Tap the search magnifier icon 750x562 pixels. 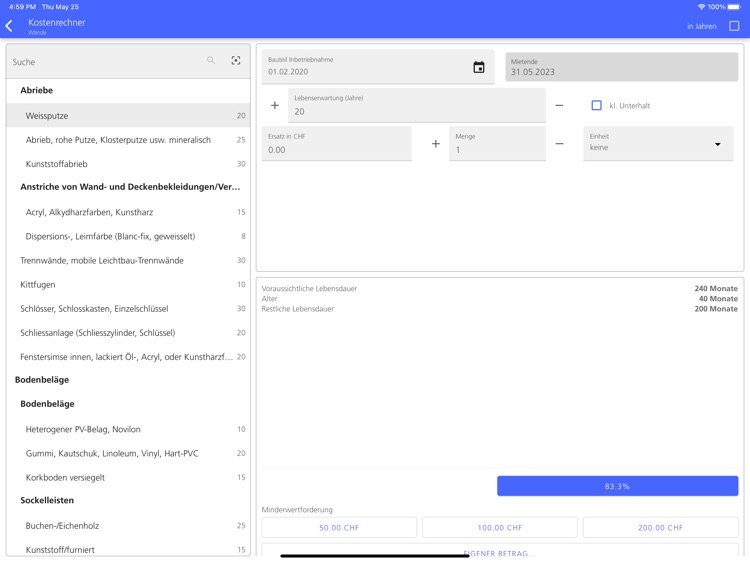pos(211,60)
